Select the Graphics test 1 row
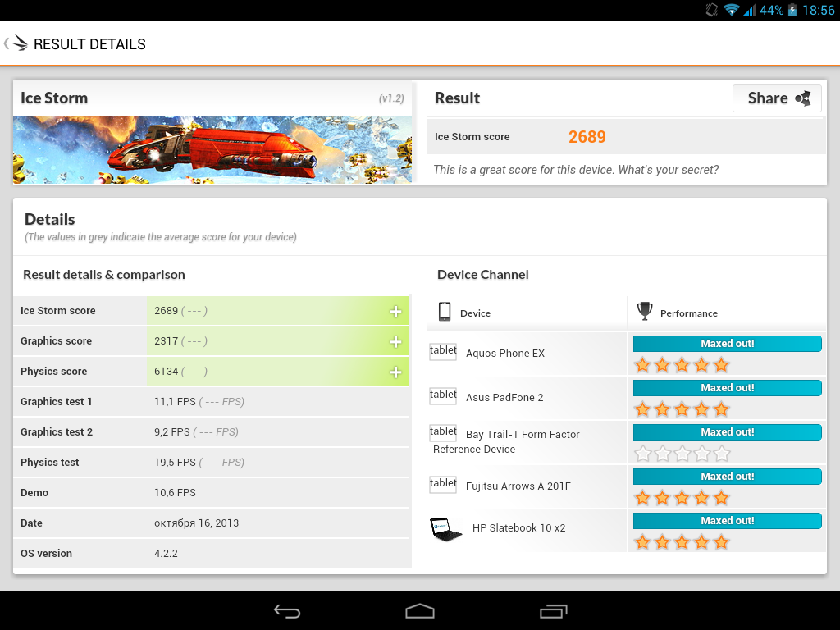 (211, 402)
